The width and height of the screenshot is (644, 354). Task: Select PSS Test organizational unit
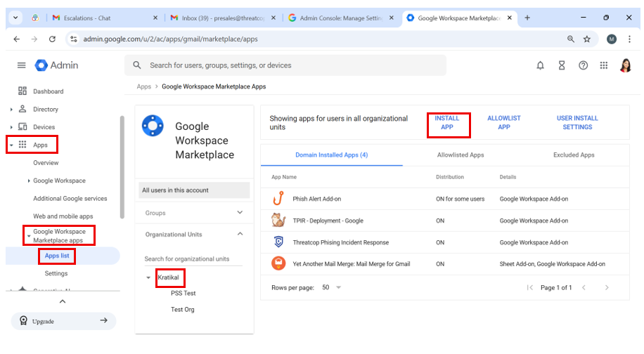click(x=183, y=294)
